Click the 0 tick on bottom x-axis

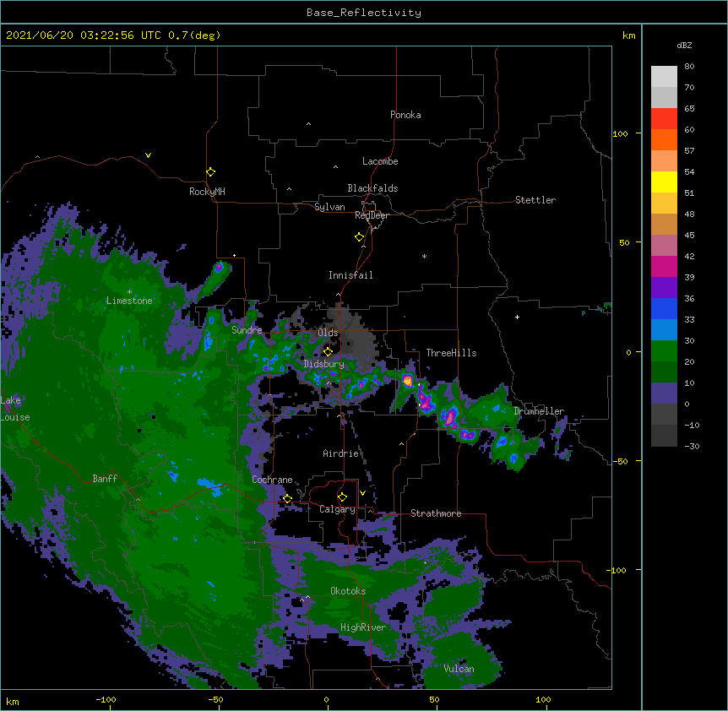pos(326,699)
